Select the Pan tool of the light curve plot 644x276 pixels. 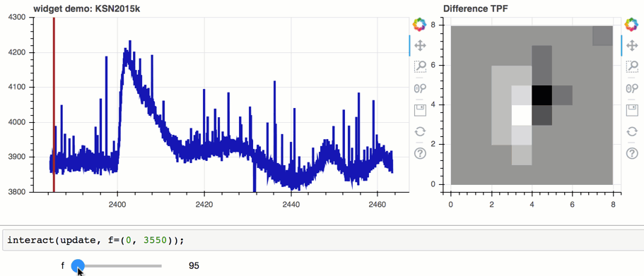pyautogui.click(x=420, y=45)
